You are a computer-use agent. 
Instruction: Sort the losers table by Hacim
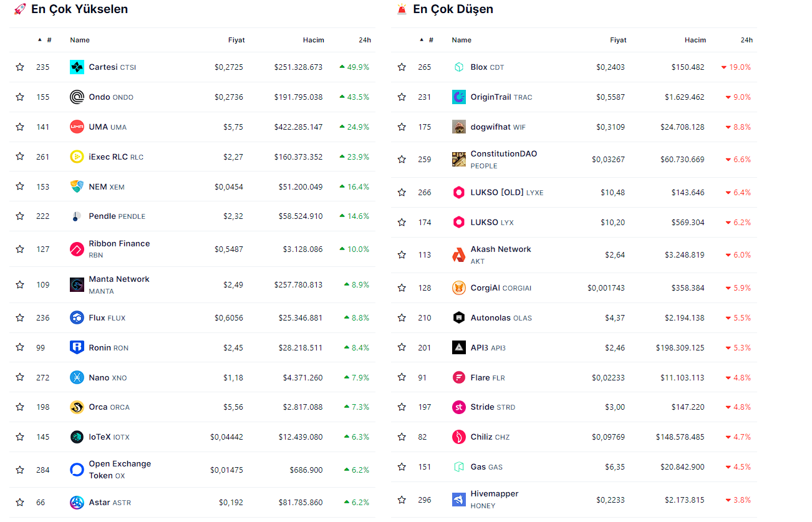coord(695,40)
